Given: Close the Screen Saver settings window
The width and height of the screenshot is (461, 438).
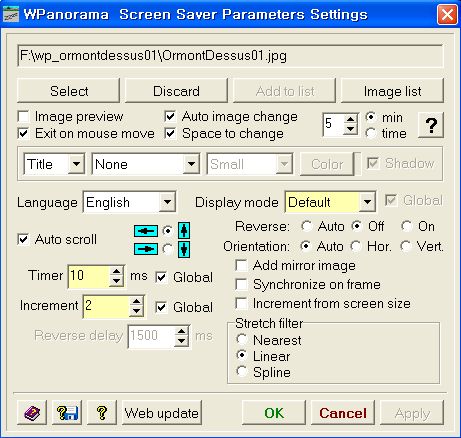Looking at the screenshot, I should 447,15.
